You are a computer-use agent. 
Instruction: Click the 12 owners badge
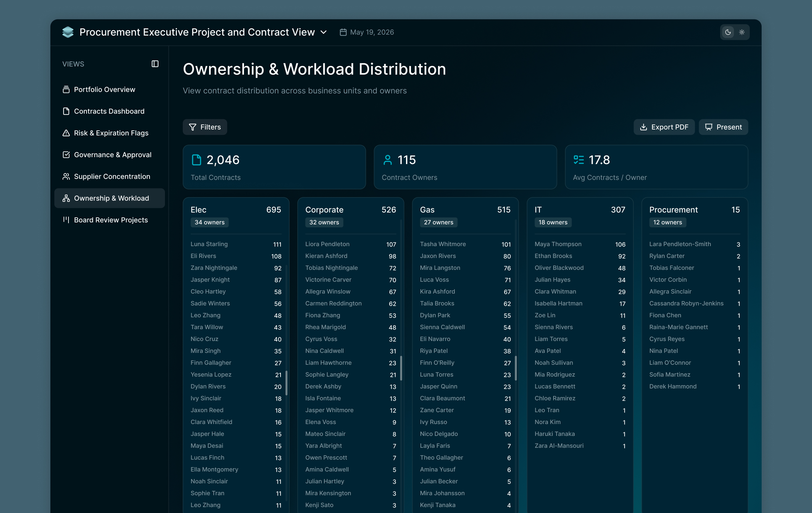(668, 222)
